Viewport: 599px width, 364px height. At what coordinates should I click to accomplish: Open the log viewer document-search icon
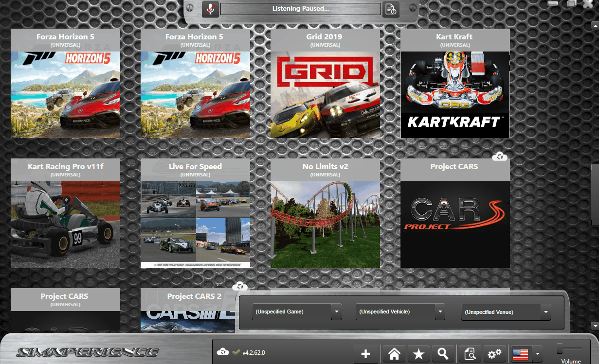pos(470,354)
